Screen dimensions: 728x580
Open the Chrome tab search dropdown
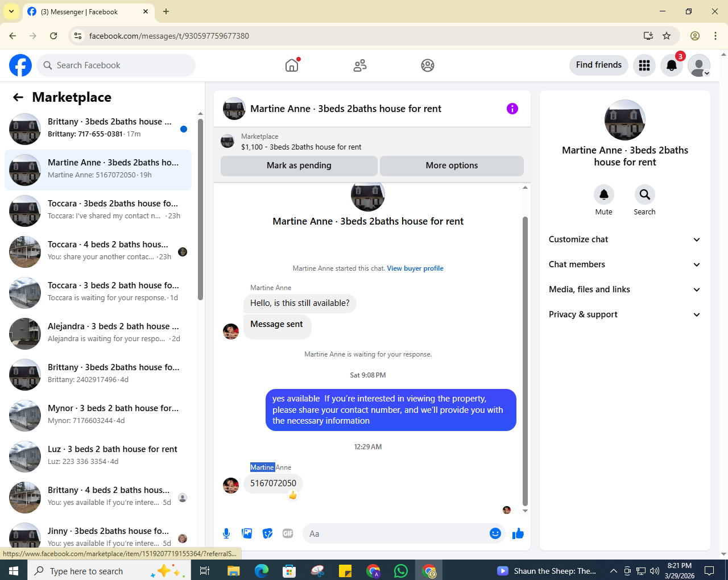[11, 11]
